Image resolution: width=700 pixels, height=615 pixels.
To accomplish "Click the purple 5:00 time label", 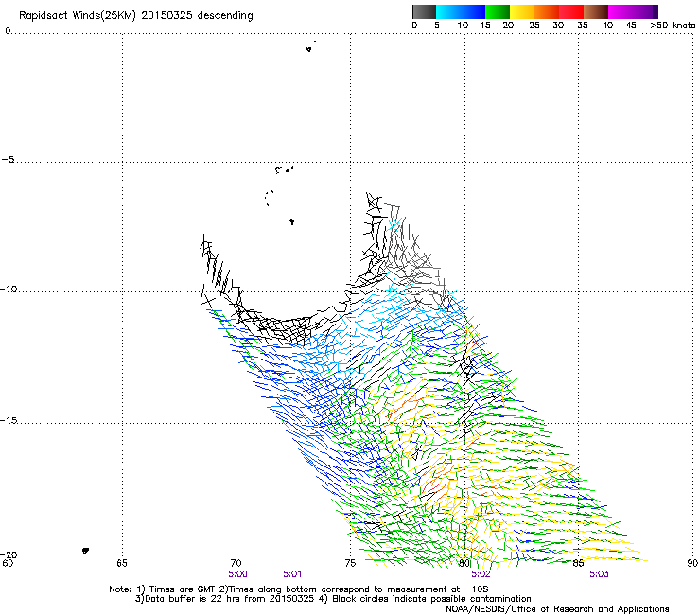I will [237, 574].
